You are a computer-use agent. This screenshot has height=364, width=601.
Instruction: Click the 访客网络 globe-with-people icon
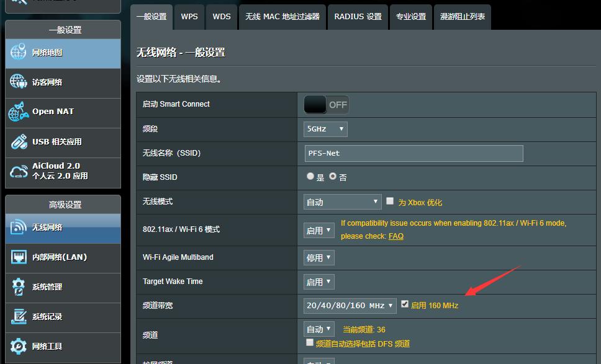point(19,81)
